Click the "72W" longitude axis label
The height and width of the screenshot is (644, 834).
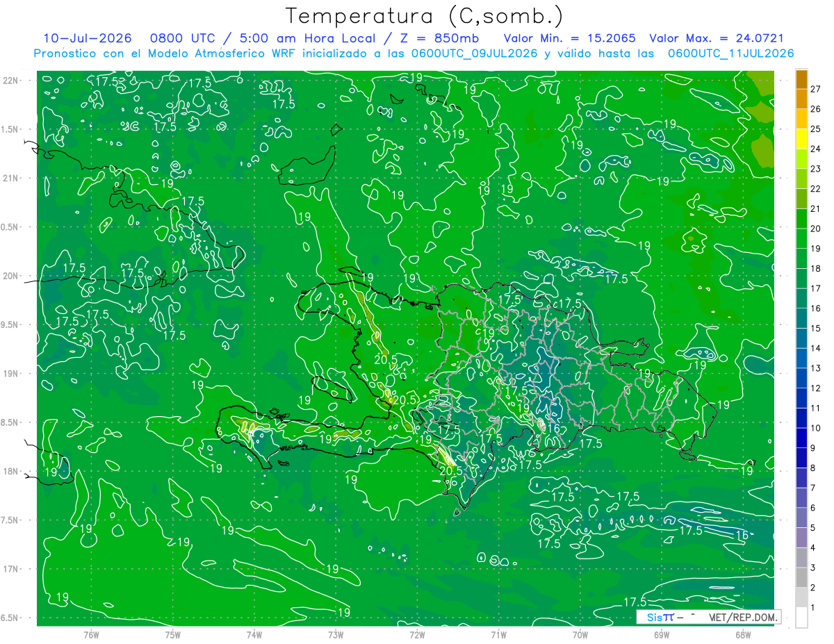click(x=417, y=634)
